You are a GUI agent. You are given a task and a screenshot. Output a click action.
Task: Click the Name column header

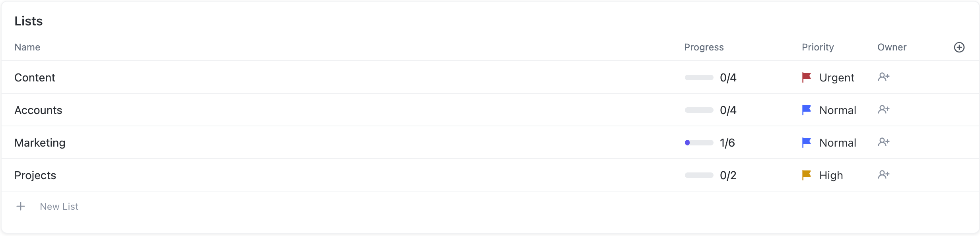(27, 47)
